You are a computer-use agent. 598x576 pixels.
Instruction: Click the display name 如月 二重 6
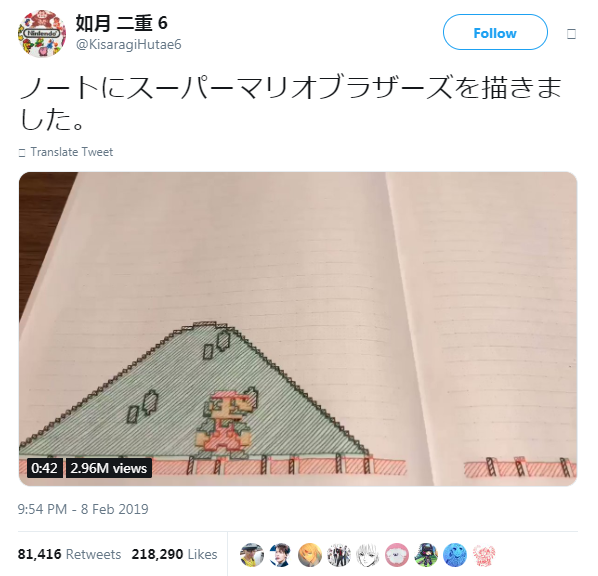pos(121,23)
